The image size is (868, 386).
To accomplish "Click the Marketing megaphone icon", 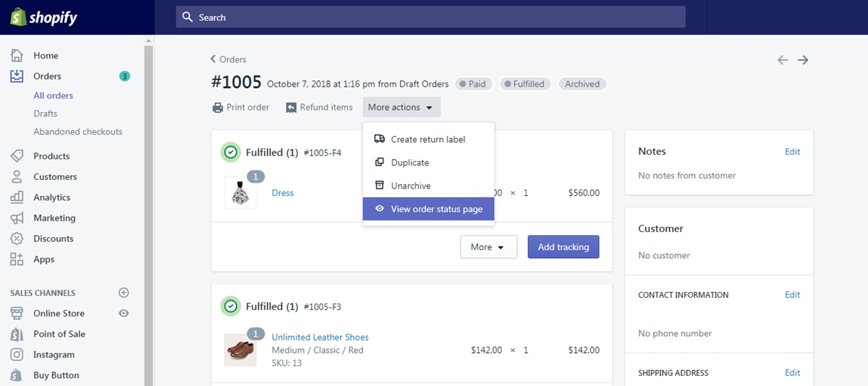I will 17,218.
